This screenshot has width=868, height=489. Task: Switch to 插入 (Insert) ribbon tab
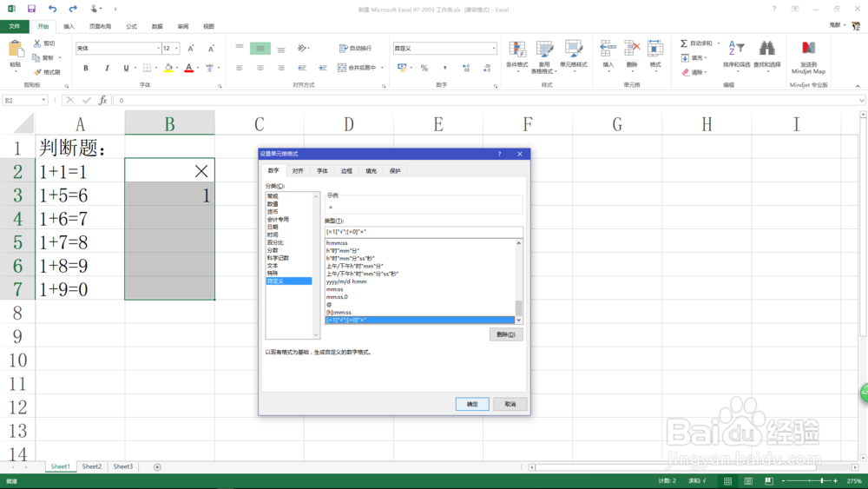point(69,26)
